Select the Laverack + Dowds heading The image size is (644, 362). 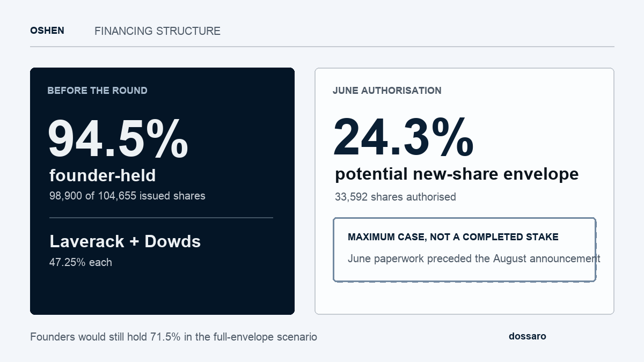[125, 241]
